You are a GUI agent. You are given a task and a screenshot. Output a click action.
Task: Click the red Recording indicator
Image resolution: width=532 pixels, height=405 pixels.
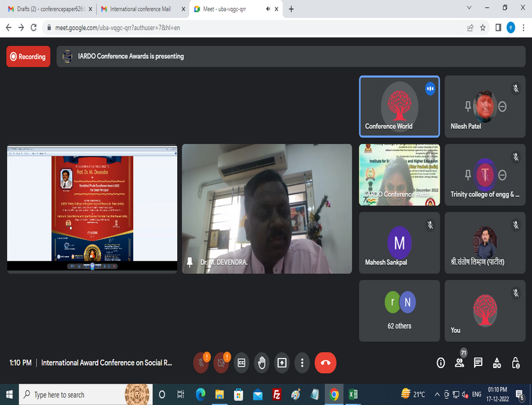click(28, 56)
